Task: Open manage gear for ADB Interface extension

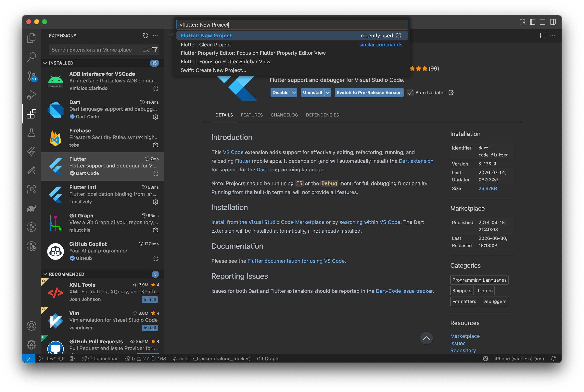Action: 156,89
